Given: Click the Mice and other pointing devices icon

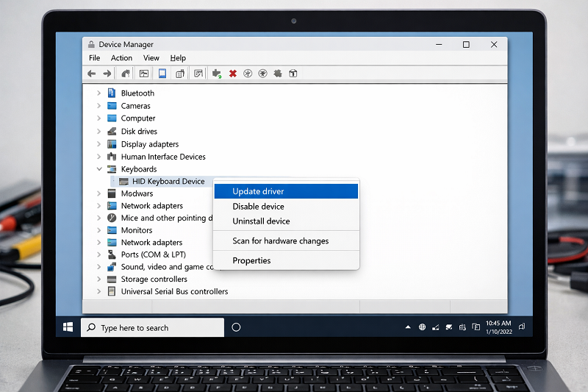Looking at the screenshot, I should (112, 218).
